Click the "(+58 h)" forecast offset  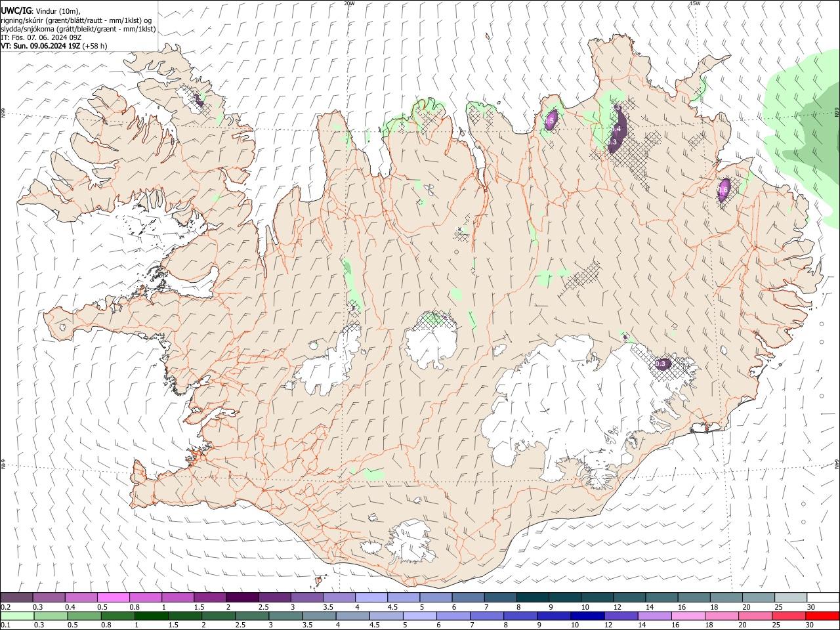(x=95, y=46)
